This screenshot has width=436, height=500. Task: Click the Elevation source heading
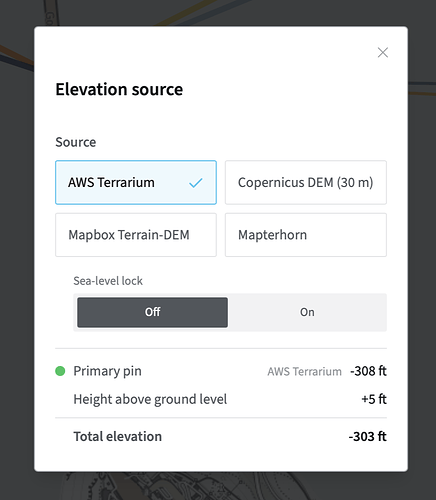(119, 89)
